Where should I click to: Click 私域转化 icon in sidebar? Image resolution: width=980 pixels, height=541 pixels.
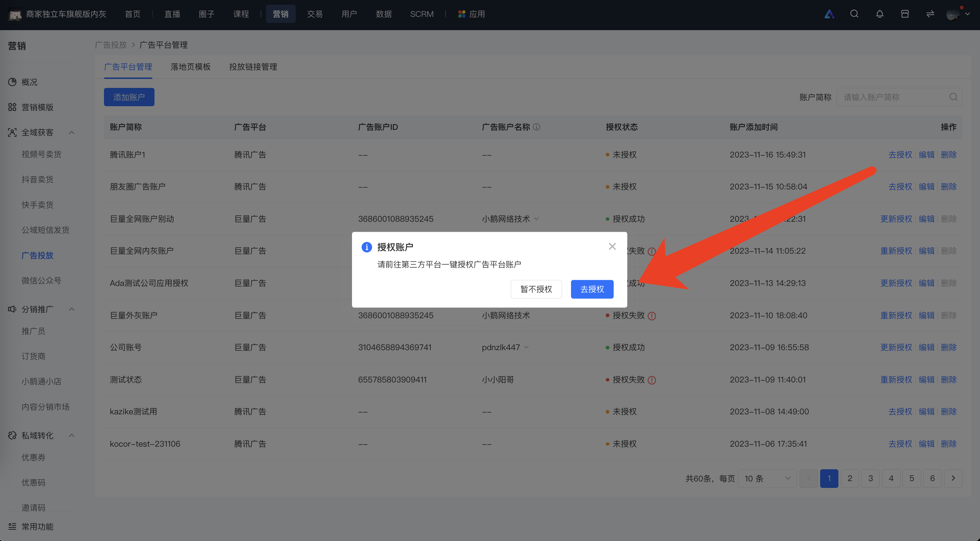point(12,435)
